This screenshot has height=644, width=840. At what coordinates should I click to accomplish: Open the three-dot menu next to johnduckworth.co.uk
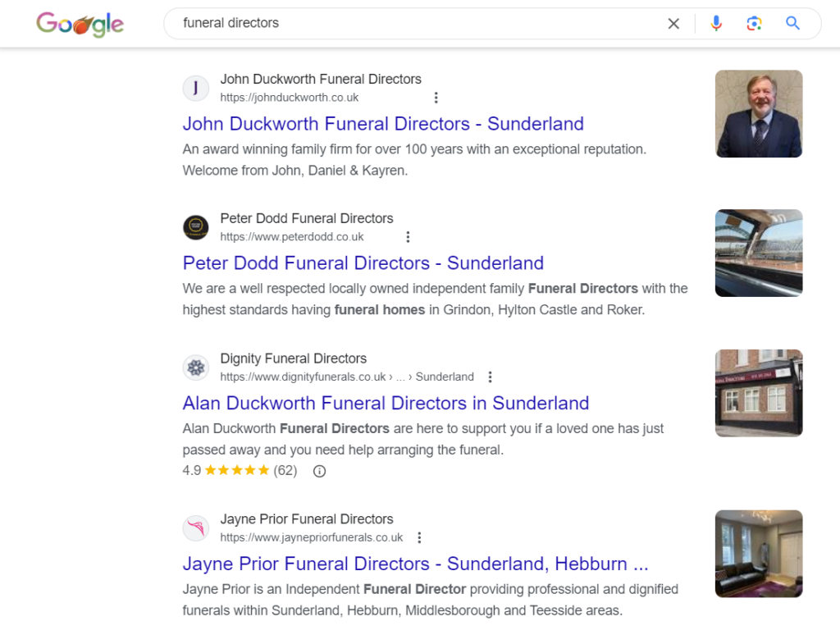pyautogui.click(x=436, y=98)
